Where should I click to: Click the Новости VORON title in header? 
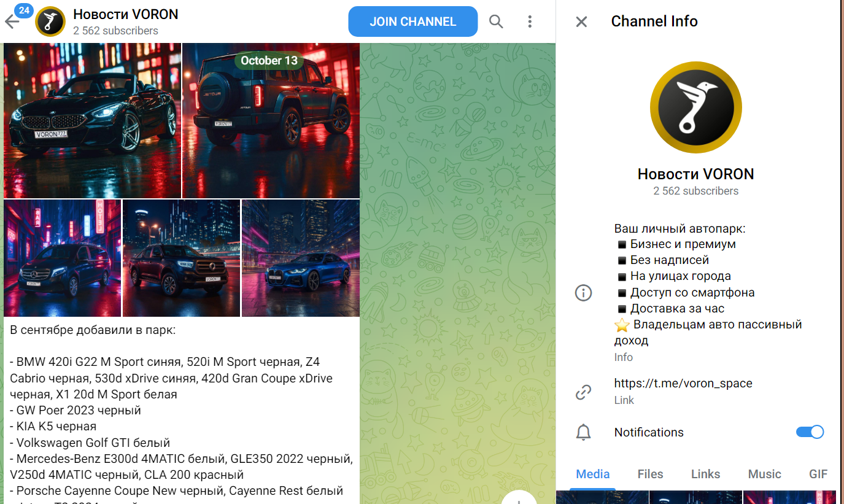tap(126, 14)
